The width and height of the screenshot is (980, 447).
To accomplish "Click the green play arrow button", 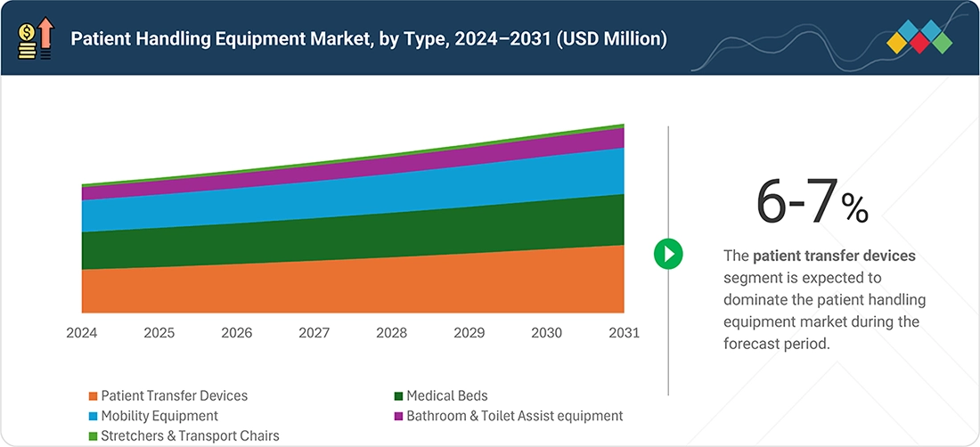I will point(668,254).
